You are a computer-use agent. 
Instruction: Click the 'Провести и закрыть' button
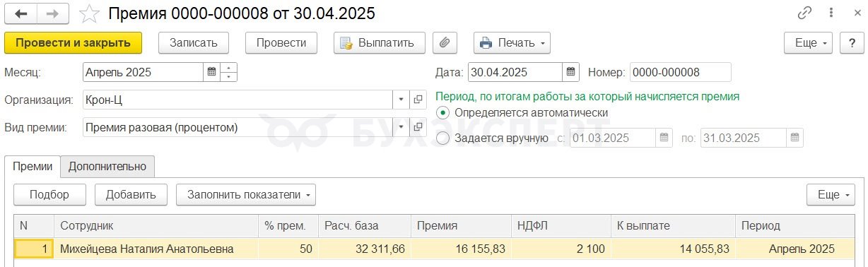[x=74, y=42]
